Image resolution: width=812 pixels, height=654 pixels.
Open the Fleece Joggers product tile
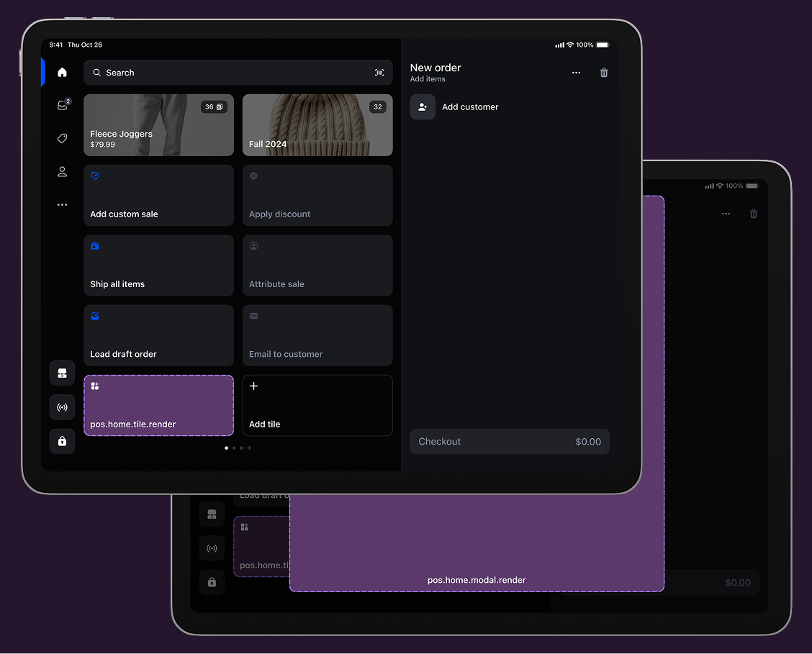pos(158,125)
